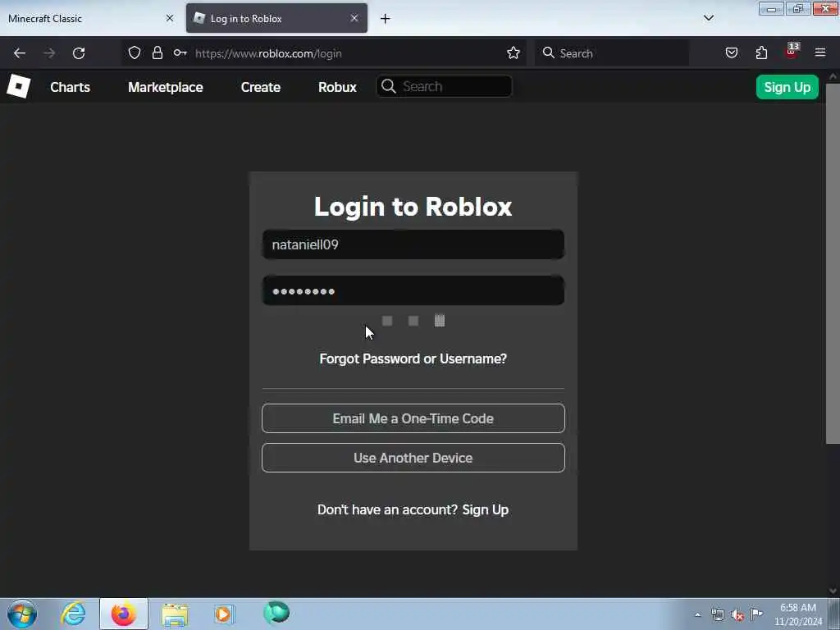Click the forward navigation arrow
Image resolution: width=840 pixels, height=630 pixels.
tap(49, 53)
